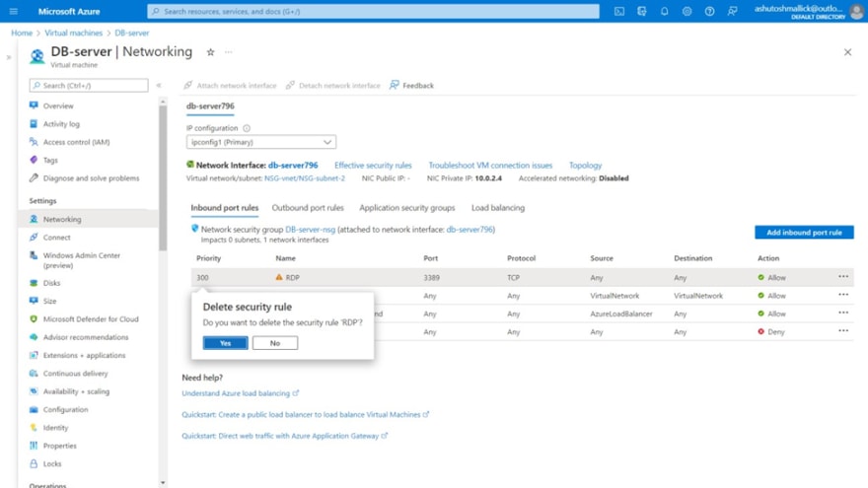Image resolution: width=868 pixels, height=488 pixels.
Task: Confirm deletion with Yes
Action: coord(225,343)
